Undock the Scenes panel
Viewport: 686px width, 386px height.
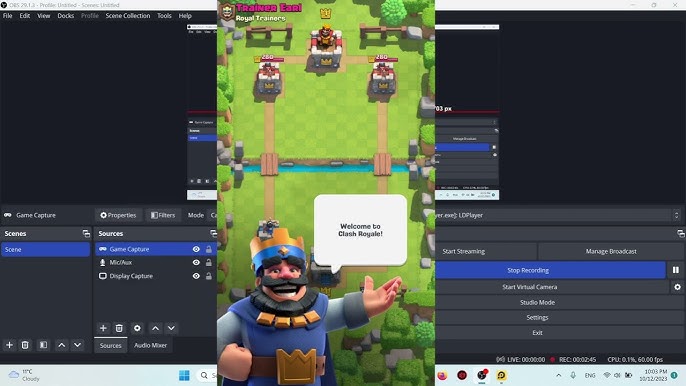coord(86,233)
